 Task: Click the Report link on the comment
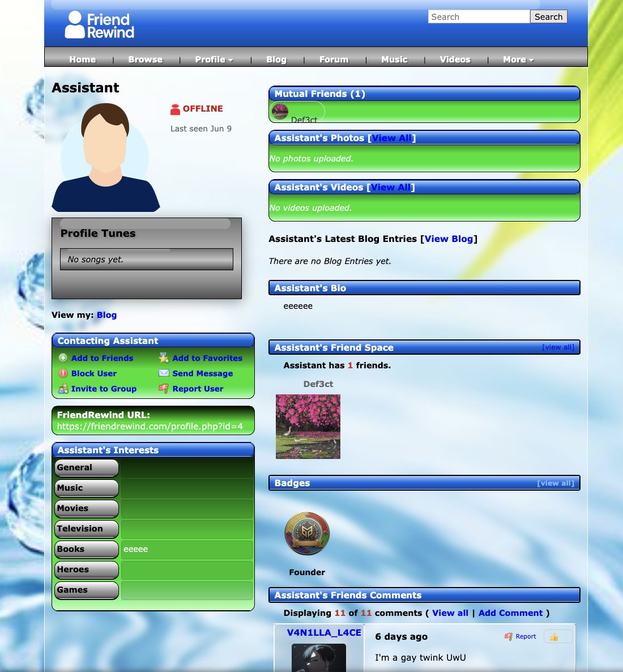[x=526, y=636]
